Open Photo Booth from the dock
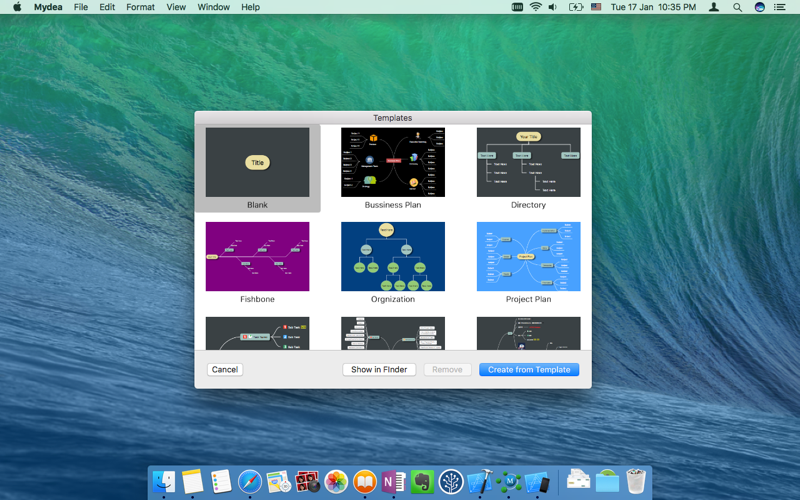 (x=307, y=482)
